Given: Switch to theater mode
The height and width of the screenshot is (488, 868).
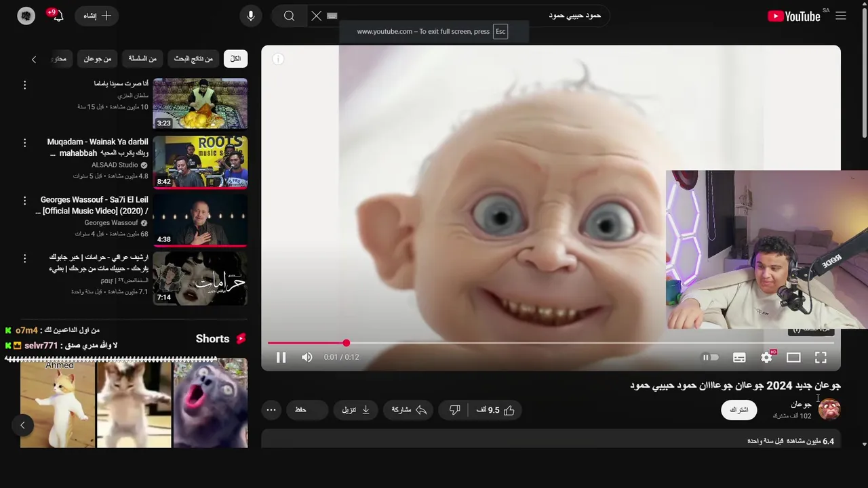Looking at the screenshot, I should pyautogui.click(x=793, y=357).
